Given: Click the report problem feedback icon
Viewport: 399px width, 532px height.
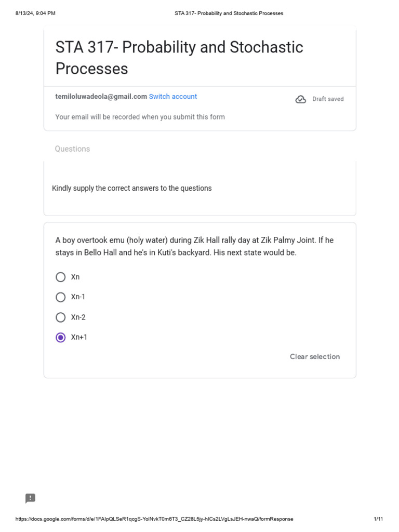Looking at the screenshot, I should [x=31, y=499].
